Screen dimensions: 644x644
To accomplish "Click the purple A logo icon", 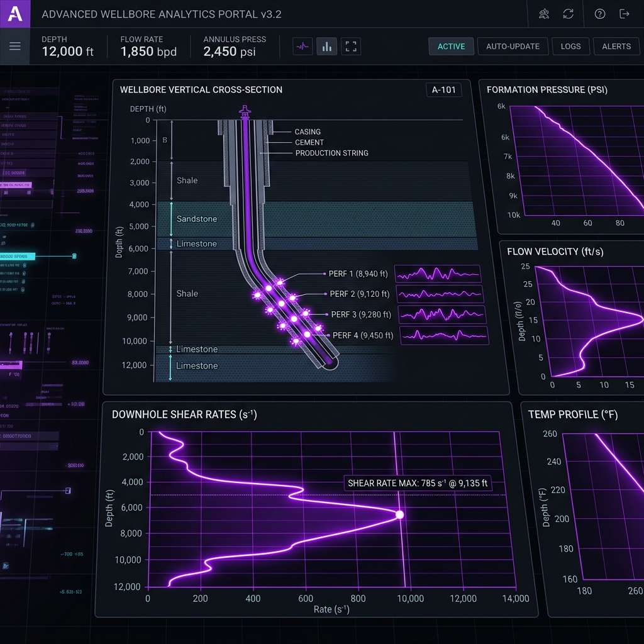I will [x=15, y=14].
